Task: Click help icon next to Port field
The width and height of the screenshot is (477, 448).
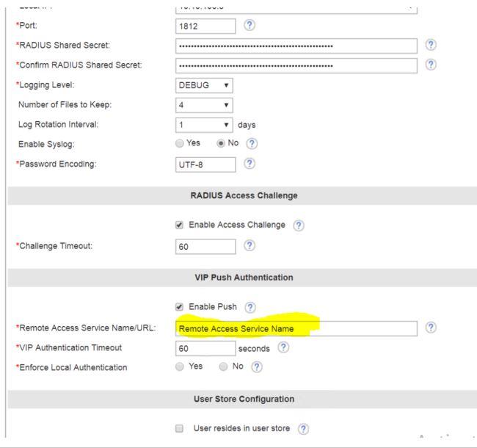Action: pos(250,26)
